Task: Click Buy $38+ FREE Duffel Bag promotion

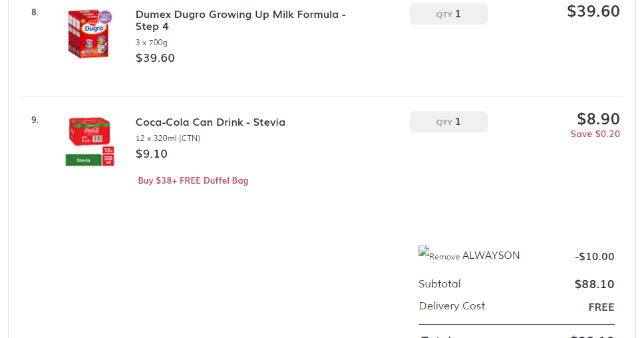Action: [193, 180]
